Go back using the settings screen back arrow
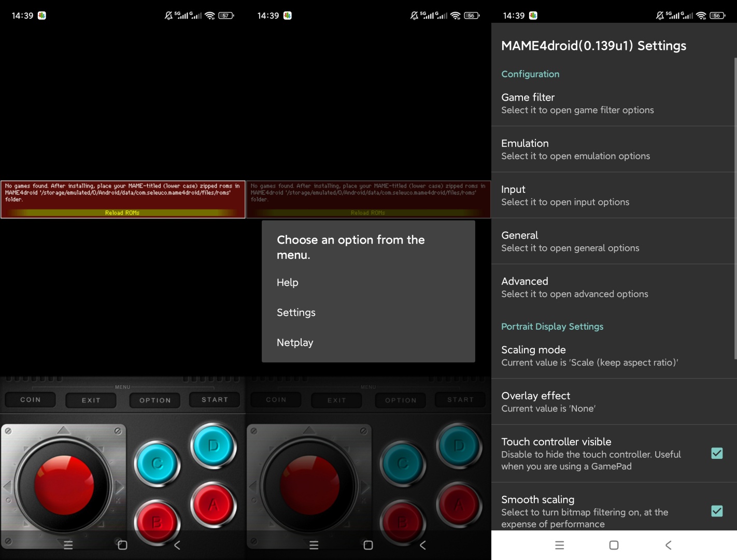The width and height of the screenshot is (737, 560). point(669,545)
